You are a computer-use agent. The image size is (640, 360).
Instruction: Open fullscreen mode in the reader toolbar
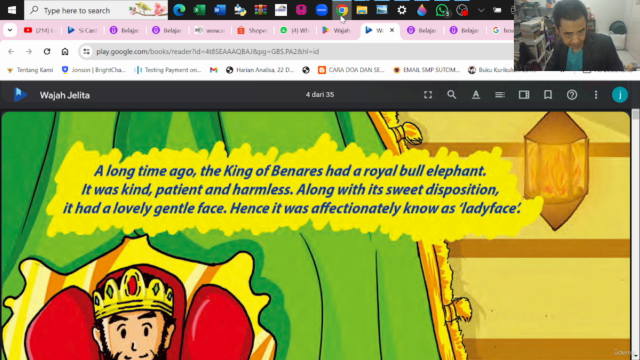(428, 95)
